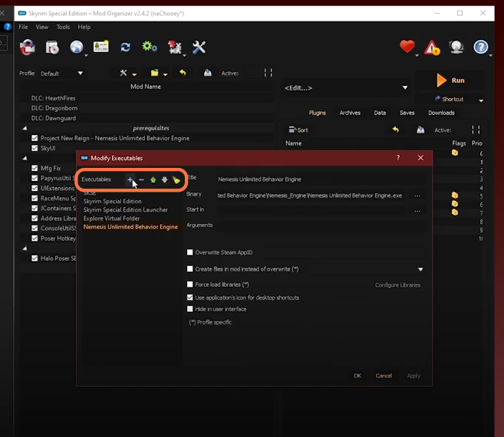The width and height of the screenshot is (504, 437).
Task: Enable Force load libraries checkbox
Action: coord(190,284)
